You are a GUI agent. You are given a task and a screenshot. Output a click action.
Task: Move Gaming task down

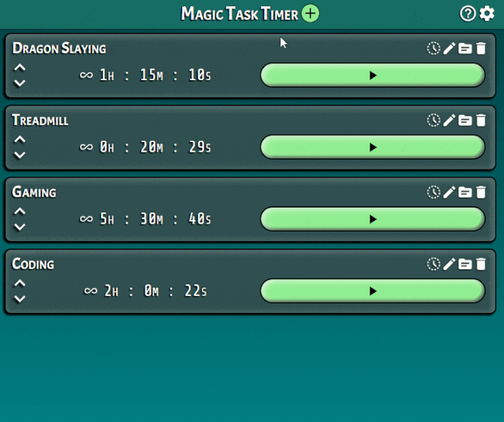20,227
